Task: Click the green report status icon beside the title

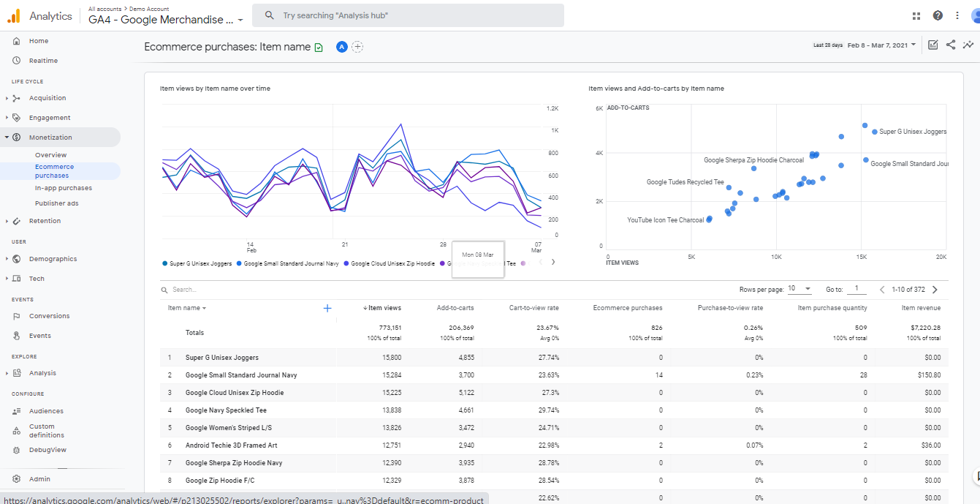Action: point(318,46)
